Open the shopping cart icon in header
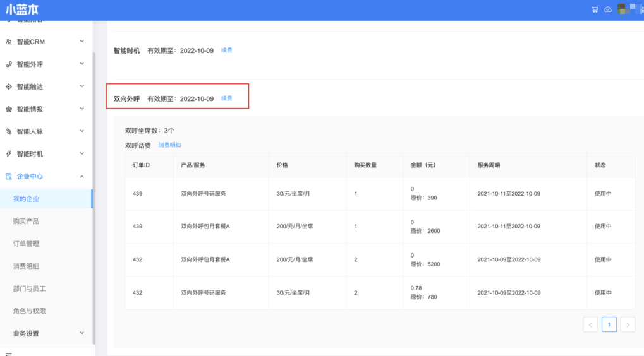Image resolution: width=644 pixels, height=356 pixels. (x=595, y=9)
